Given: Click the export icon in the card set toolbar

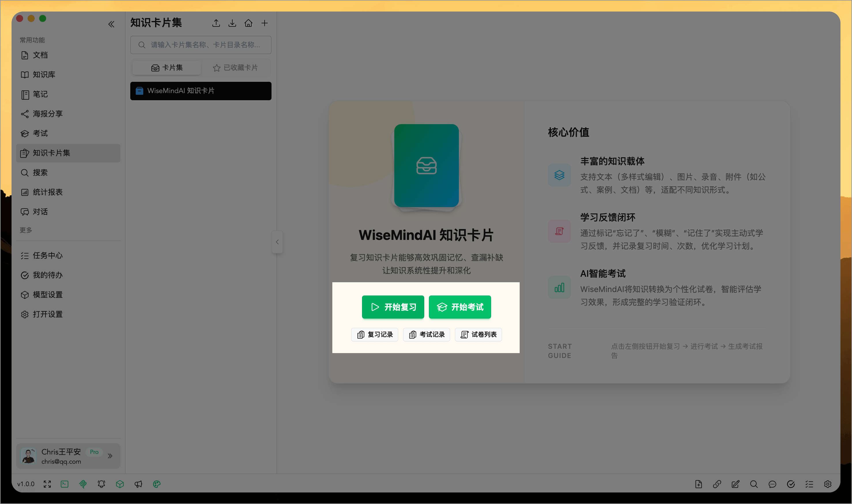Looking at the screenshot, I should tap(216, 23).
